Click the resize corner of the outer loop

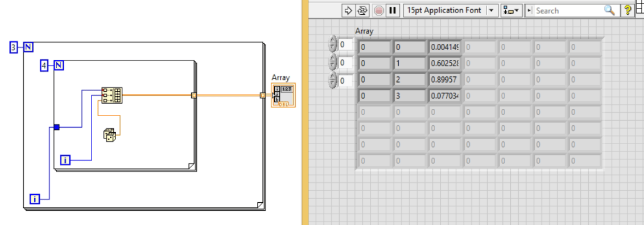259,205
